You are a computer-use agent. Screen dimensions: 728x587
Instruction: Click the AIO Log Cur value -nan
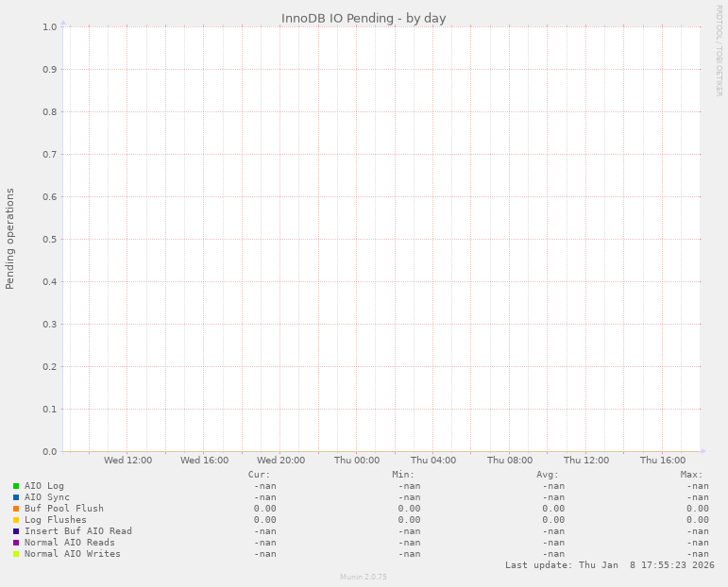click(x=265, y=486)
